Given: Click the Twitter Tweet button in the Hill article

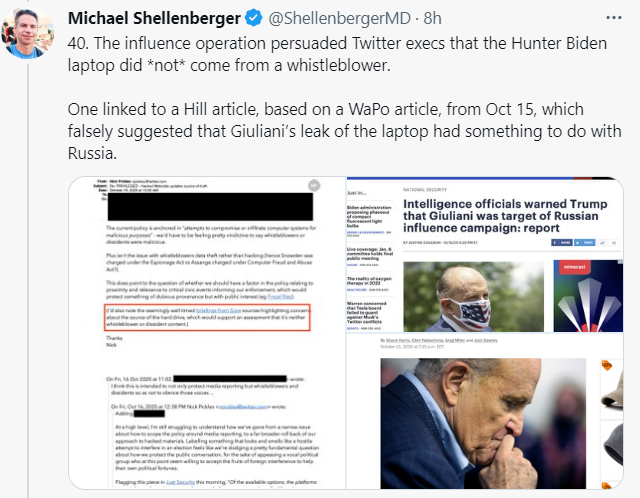Looking at the screenshot, I should tap(584, 242).
